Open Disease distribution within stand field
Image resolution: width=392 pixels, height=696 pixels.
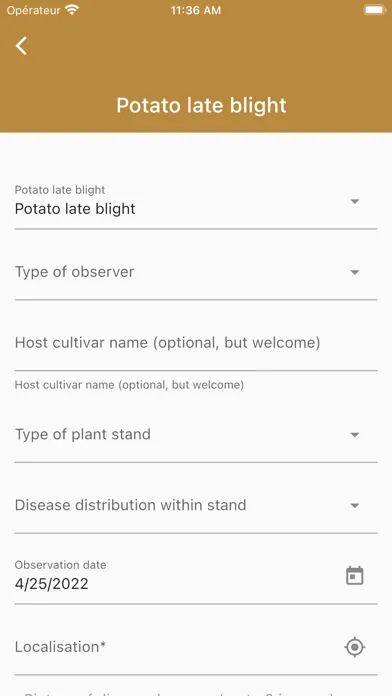196,506
